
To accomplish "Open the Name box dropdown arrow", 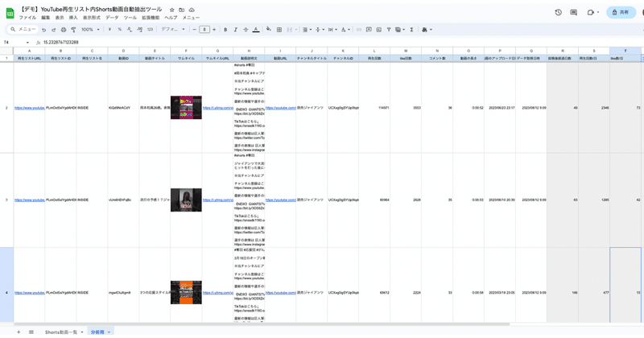I will click(27, 43).
